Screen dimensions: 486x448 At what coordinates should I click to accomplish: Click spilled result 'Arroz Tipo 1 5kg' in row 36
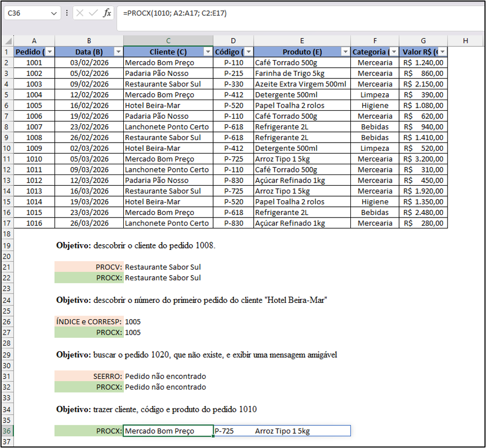302,431
